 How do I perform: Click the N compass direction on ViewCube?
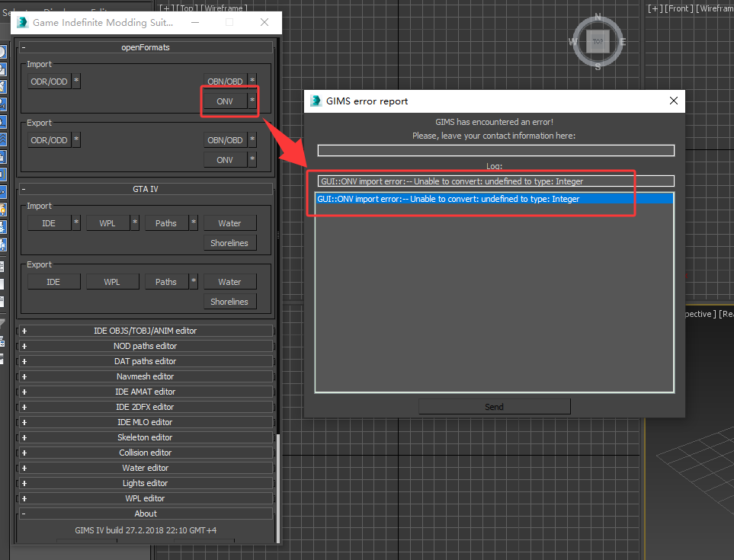click(598, 17)
